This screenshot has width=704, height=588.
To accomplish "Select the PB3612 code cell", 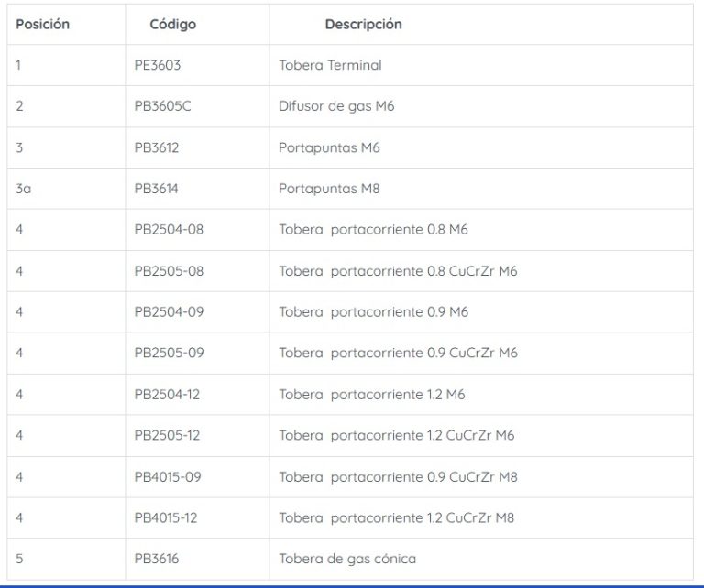I will (x=158, y=147).
